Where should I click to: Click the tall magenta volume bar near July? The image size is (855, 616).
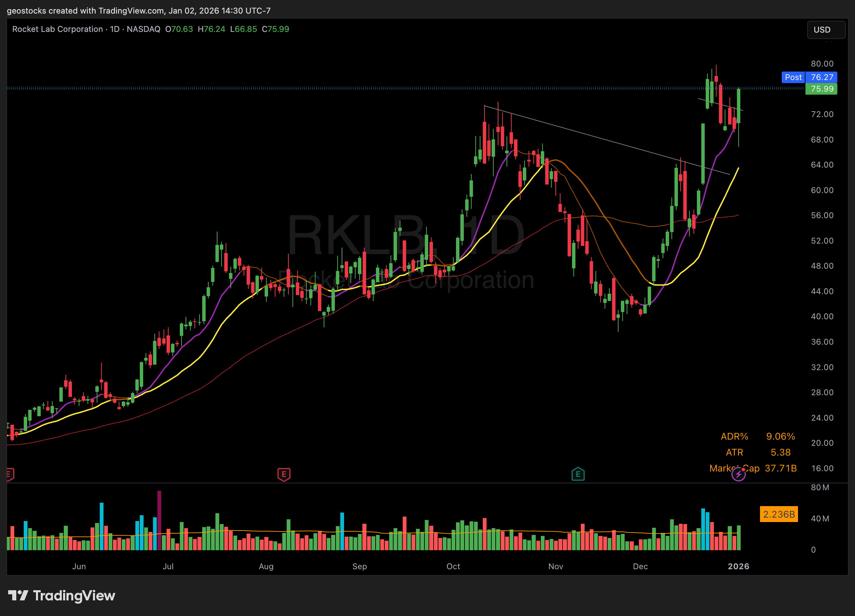[x=159, y=520]
